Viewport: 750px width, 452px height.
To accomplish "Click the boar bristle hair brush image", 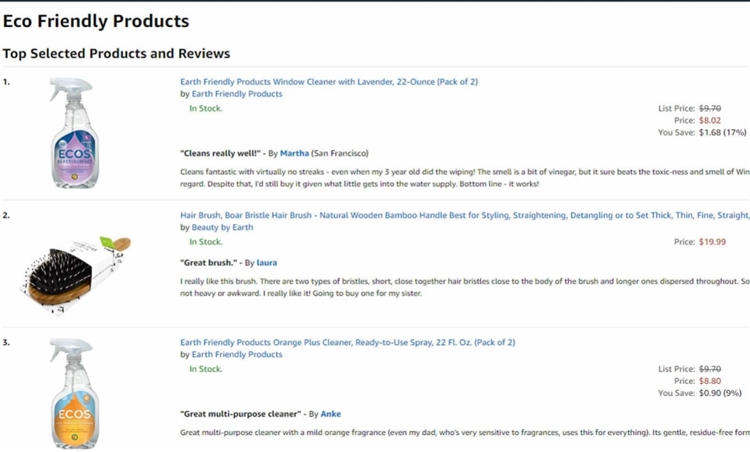I will [76, 273].
